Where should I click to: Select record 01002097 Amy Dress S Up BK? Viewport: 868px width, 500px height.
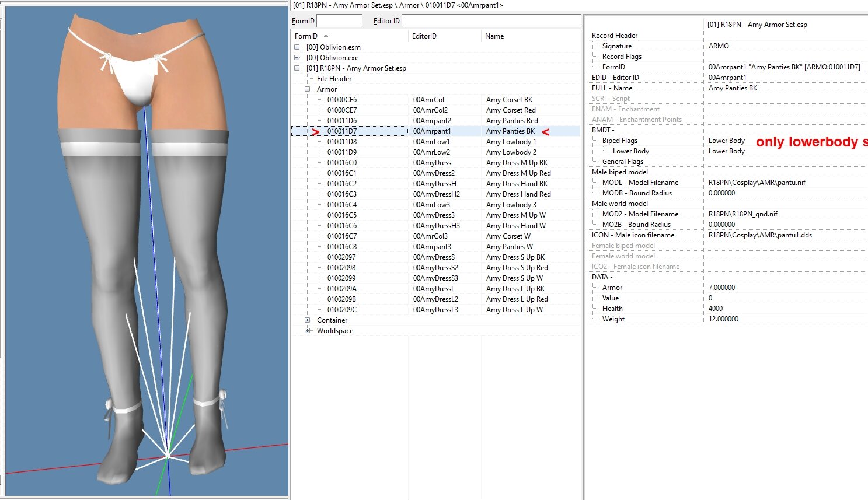(x=435, y=257)
